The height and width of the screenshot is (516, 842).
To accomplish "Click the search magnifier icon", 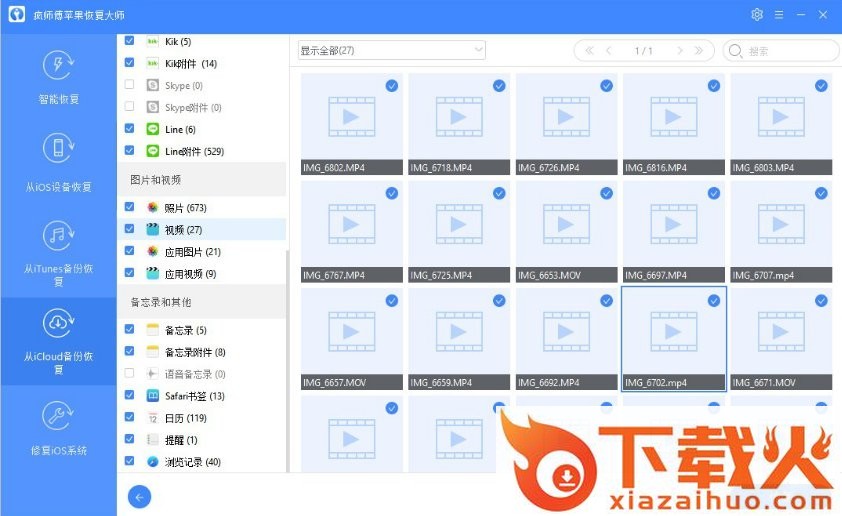I will (x=736, y=51).
